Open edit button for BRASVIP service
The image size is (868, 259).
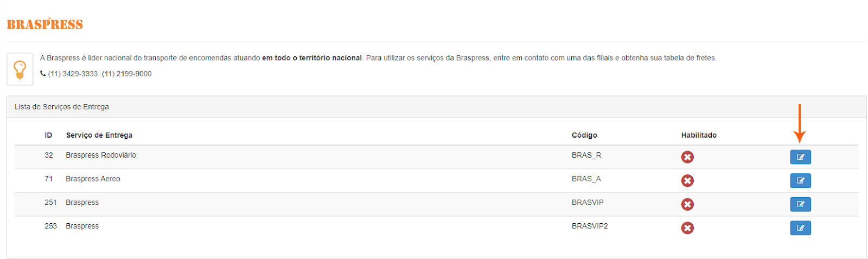800,204
